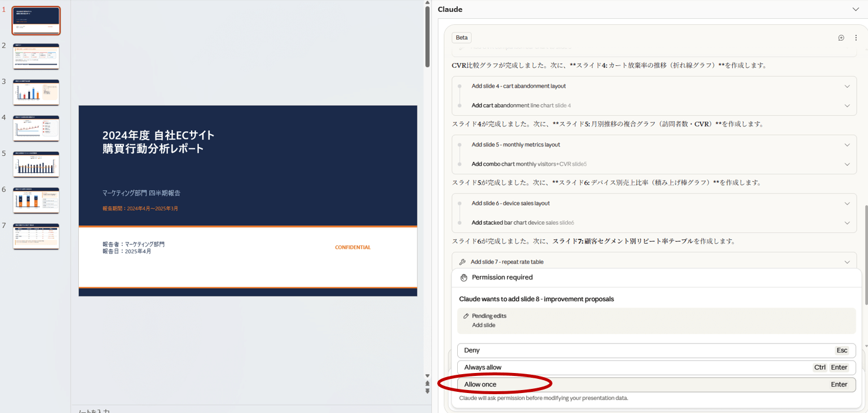
Task: Expand Add slide 4 - cart abandonment layout
Action: 847,86
